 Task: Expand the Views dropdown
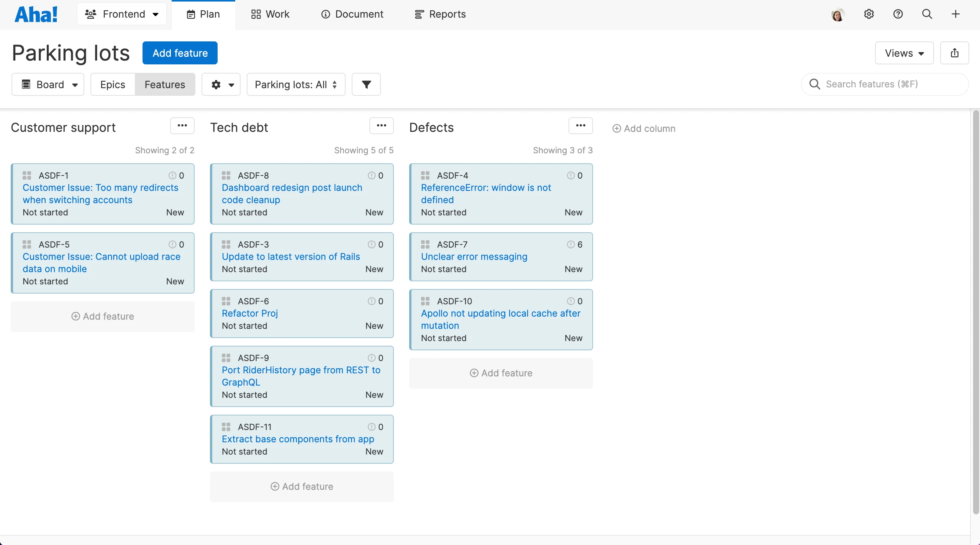click(x=904, y=53)
